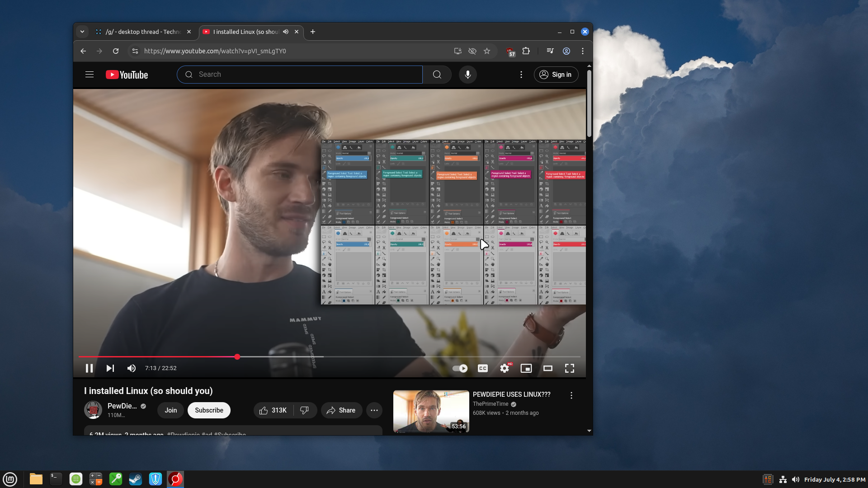Click the YouTube URL address bar
The image size is (868, 488).
[x=215, y=51]
